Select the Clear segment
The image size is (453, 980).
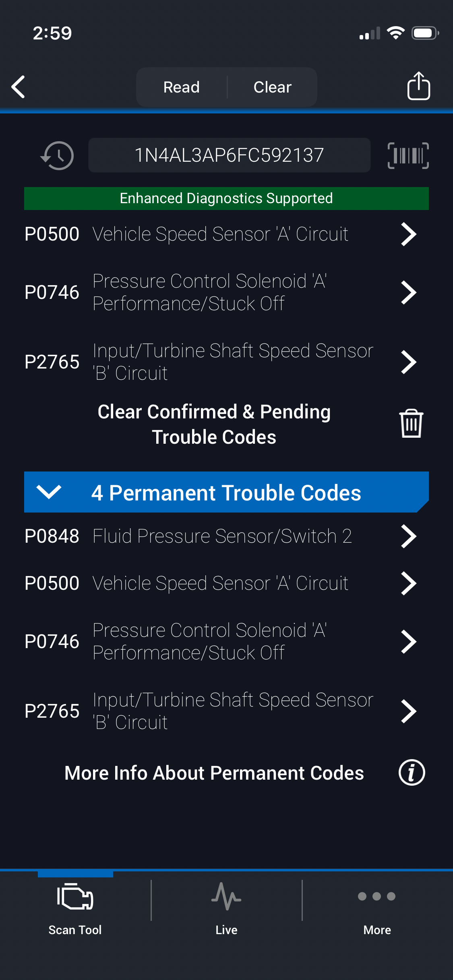[272, 87]
